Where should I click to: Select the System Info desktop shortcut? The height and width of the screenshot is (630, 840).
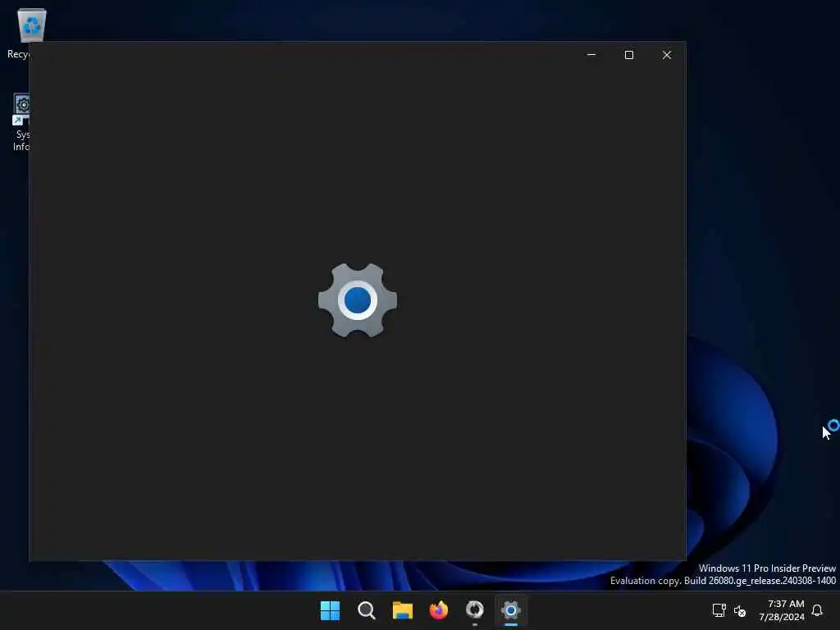point(21,123)
